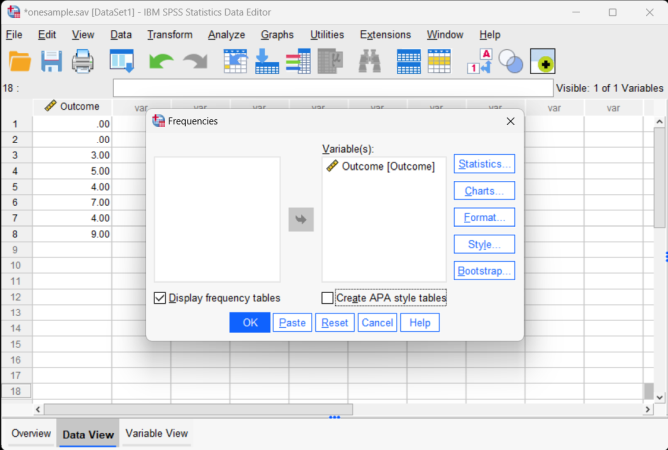The height and width of the screenshot is (450, 668).
Task: Open the Transform menu
Action: tap(170, 35)
